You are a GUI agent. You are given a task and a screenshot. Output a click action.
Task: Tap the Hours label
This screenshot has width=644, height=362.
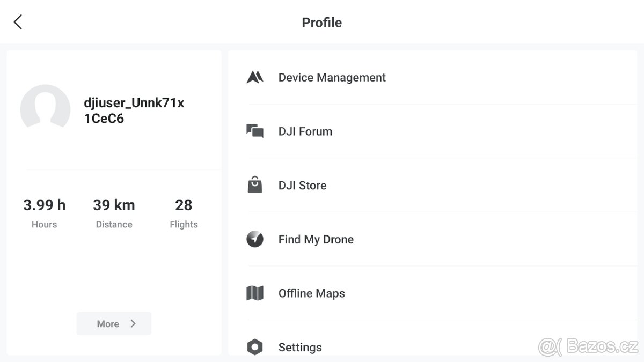click(44, 225)
